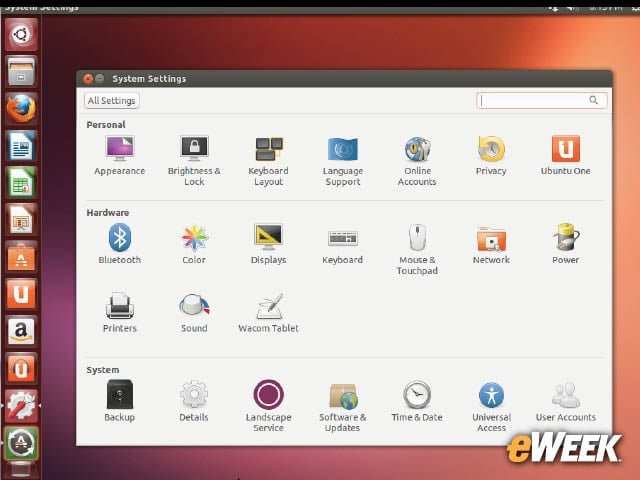Click System Settings launcher icon
Image resolution: width=640 pixels, height=480 pixels.
21,405
